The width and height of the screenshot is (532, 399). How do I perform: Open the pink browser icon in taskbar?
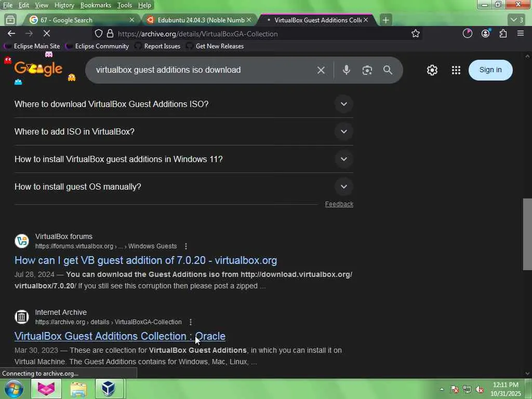[46, 389]
